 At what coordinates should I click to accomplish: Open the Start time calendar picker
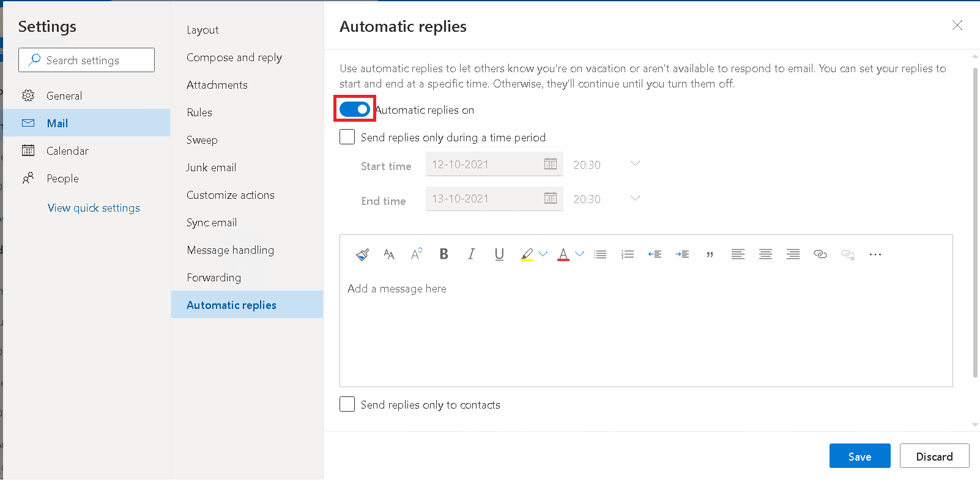tap(551, 164)
